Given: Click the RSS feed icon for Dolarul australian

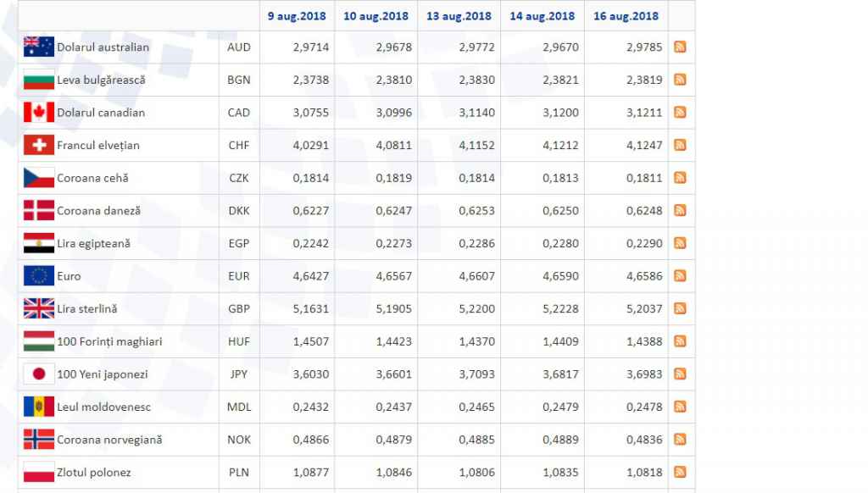Looking at the screenshot, I should 680,47.
